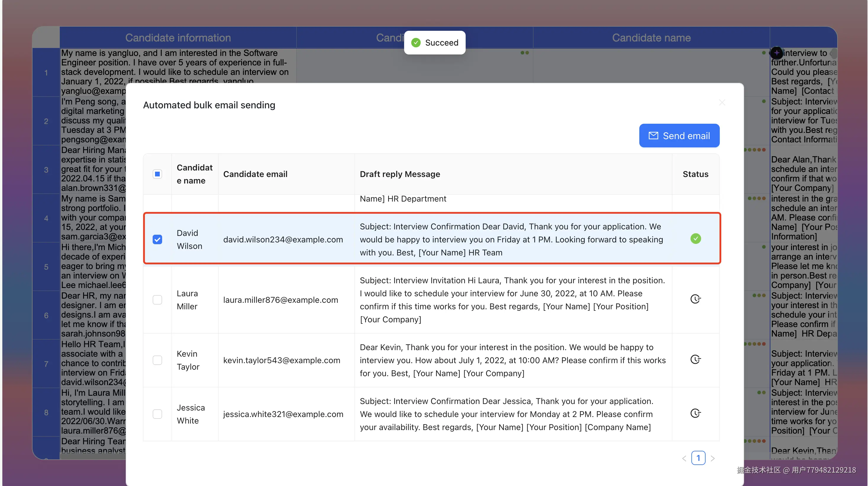Click the envelope icon on Send email

pos(653,136)
